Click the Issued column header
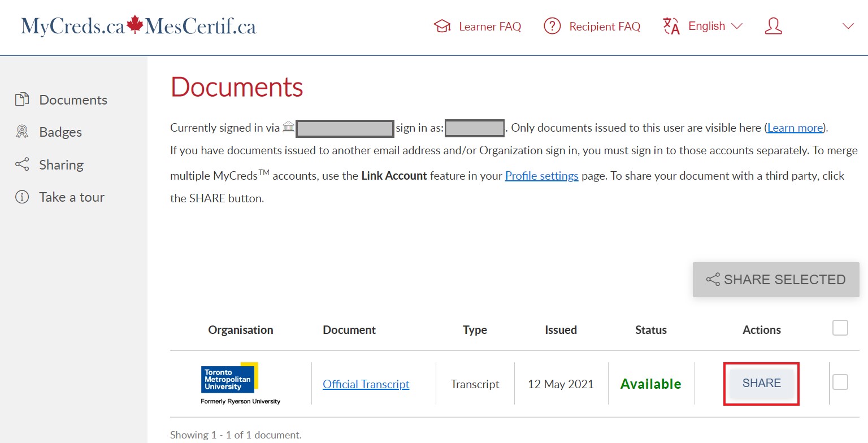Viewport: 868px width, 443px height. pyautogui.click(x=561, y=330)
